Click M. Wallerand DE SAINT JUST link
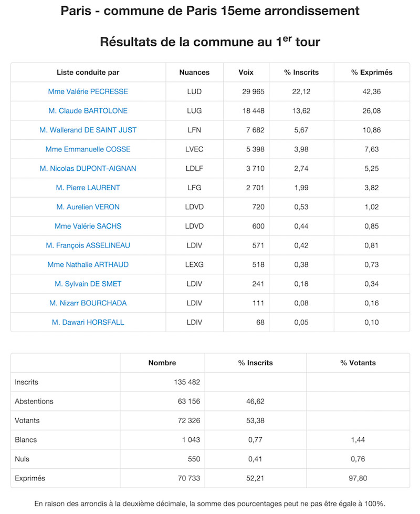The height and width of the screenshot is (514, 420). pyautogui.click(x=88, y=130)
